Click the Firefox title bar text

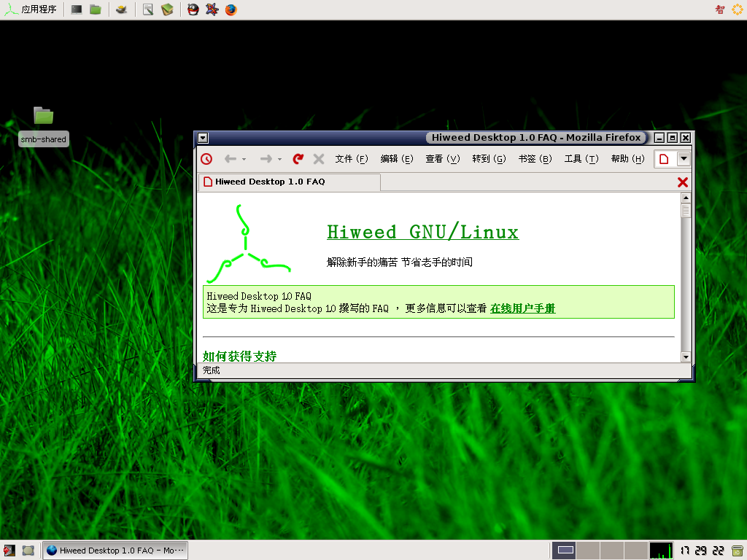click(536, 138)
